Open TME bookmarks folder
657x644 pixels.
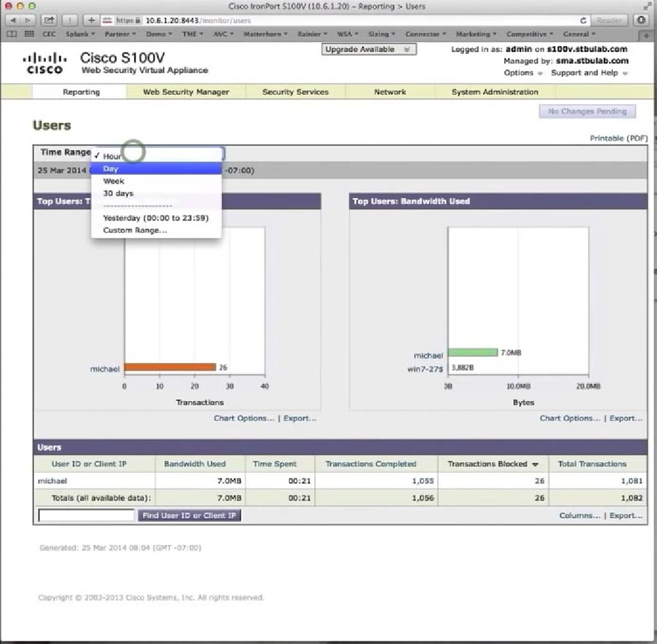coord(192,34)
